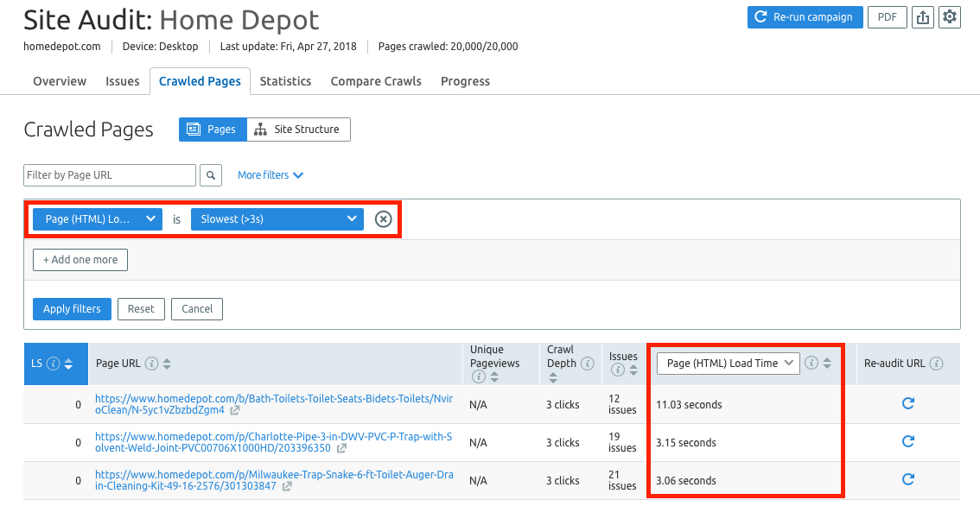Image resolution: width=980 pixels, height=506 pixels.
Task: Click the Unique Pageviews info icon
Action: pos(478,376)
